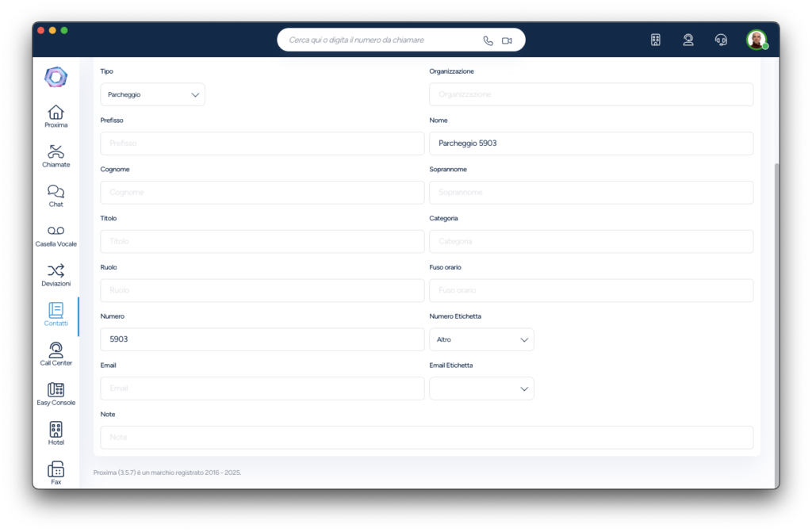Click the vertical page scrollbar
The width and height of the screenshot is (812, 532).
(x=776, y=317)
